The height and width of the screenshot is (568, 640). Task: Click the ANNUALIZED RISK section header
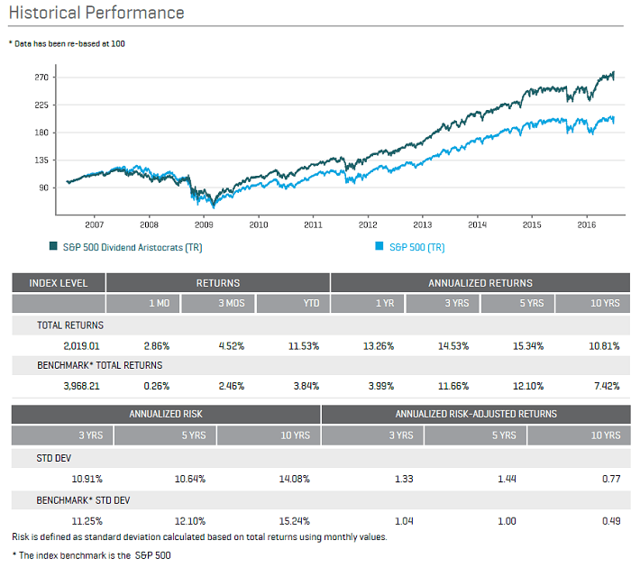166,414
